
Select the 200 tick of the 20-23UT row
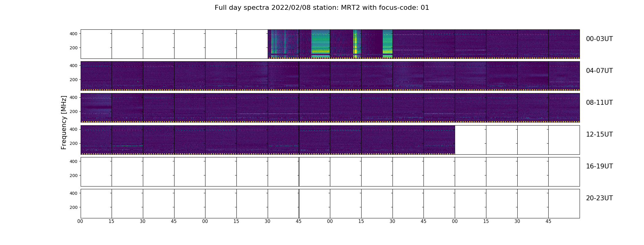[x=74, y=207]
